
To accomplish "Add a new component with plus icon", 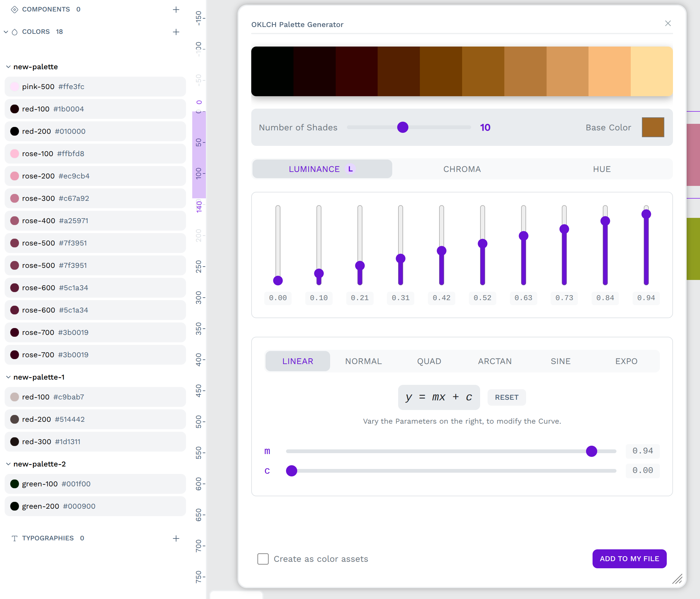I will tap(176, 9).
